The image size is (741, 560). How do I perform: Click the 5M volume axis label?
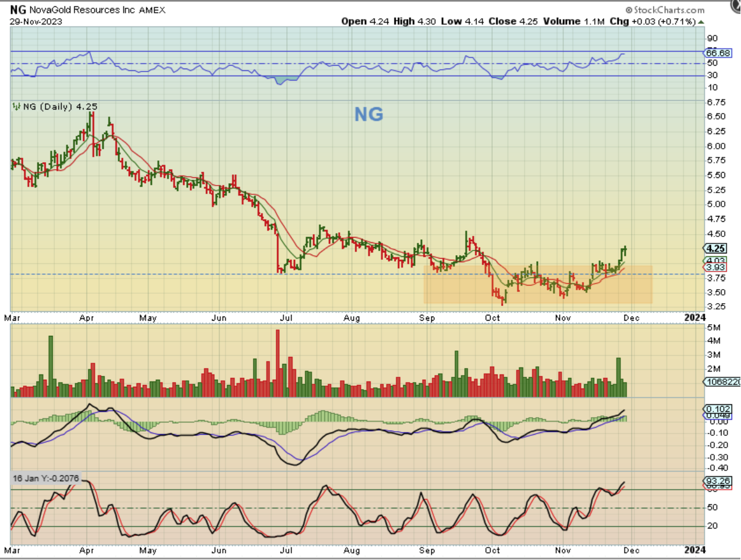pos(714,327)
